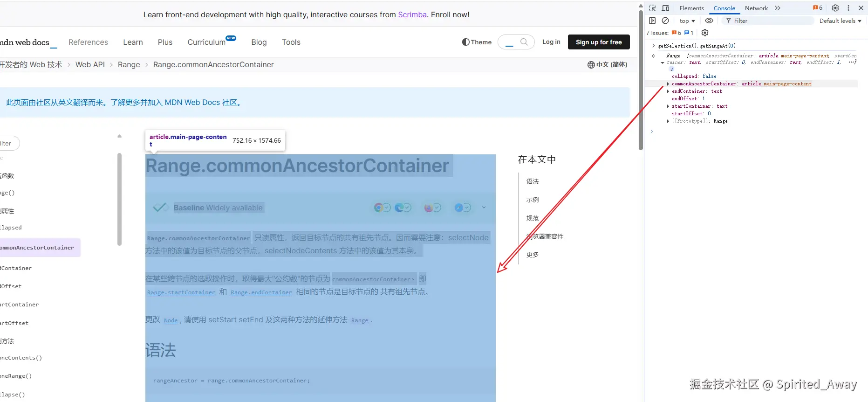Click the getSelection().getRangeAt(0) console entry
This screenshot has width=868, height=402.
click(x=697, y=46)
